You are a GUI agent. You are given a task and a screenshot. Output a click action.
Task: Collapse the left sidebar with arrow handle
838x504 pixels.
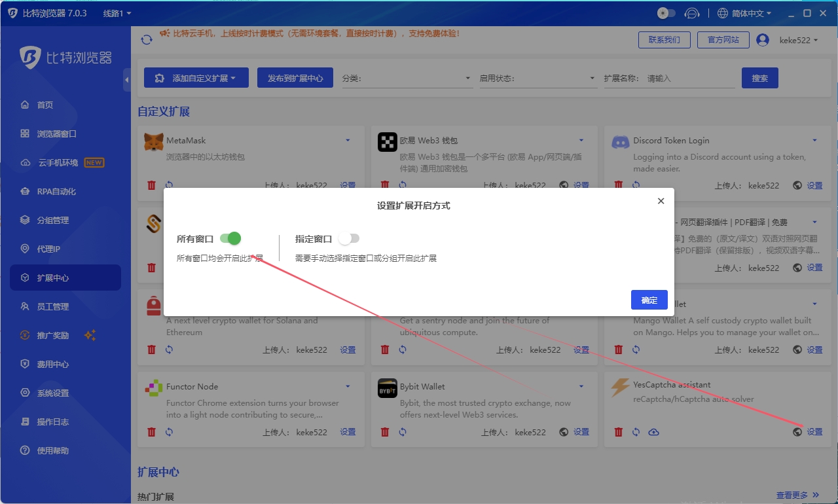[126, 80]
